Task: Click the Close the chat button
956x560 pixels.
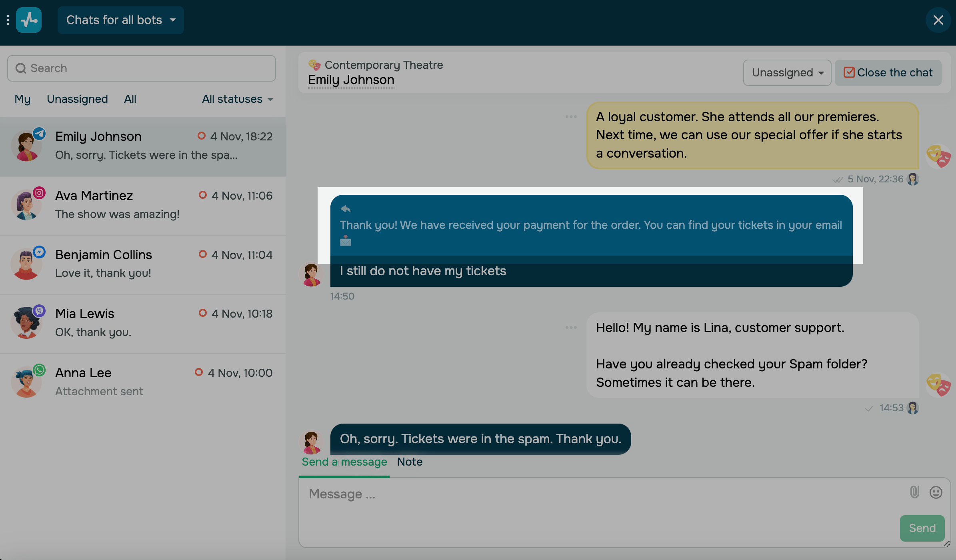Action: [888, 73]
